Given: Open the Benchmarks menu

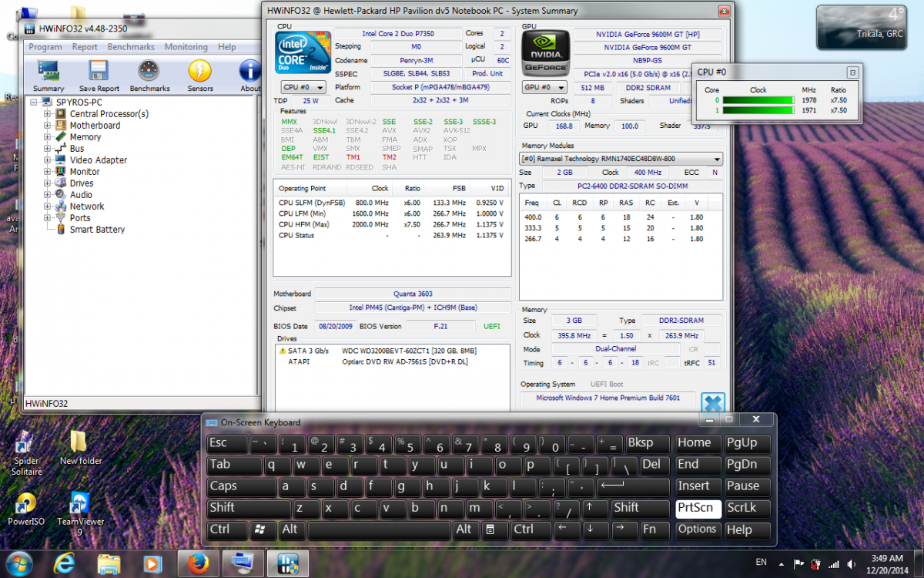Looking at the screenshot, I should 131,47.
